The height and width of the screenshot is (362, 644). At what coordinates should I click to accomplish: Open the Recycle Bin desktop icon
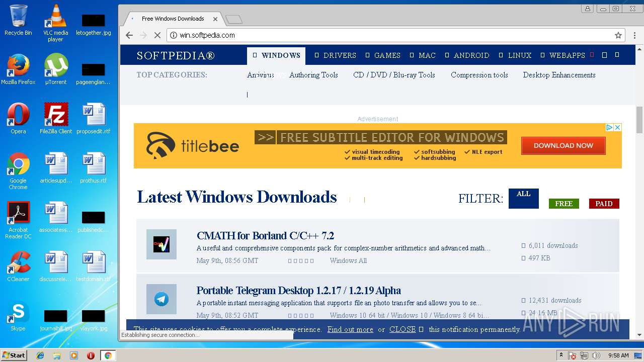(x=18, y=20)
